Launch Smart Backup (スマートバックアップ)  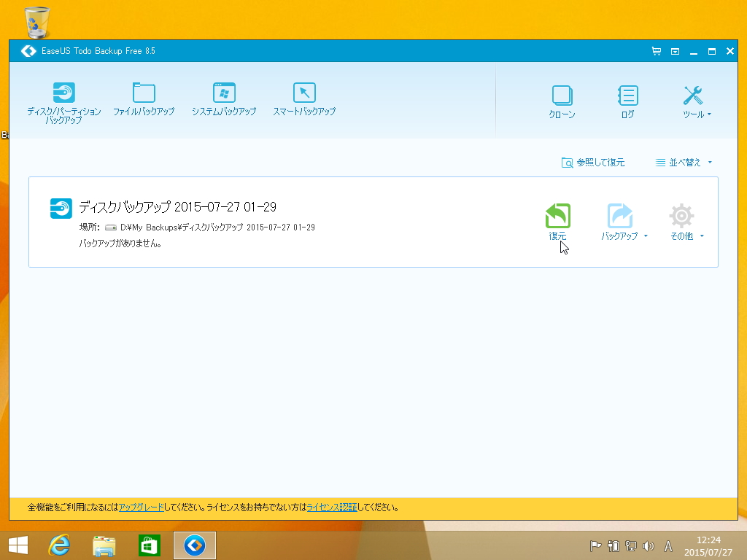tap(304, 99)
